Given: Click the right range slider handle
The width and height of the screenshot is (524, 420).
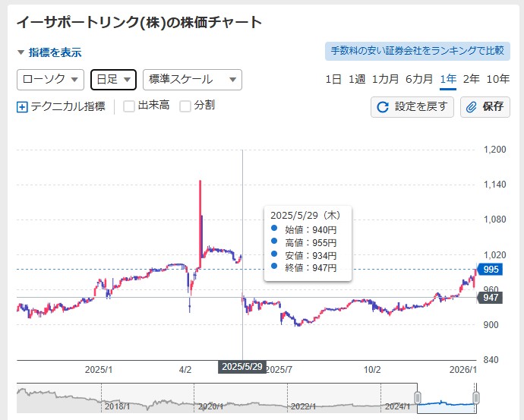Looking at the screenshot, I should (476, 398).
